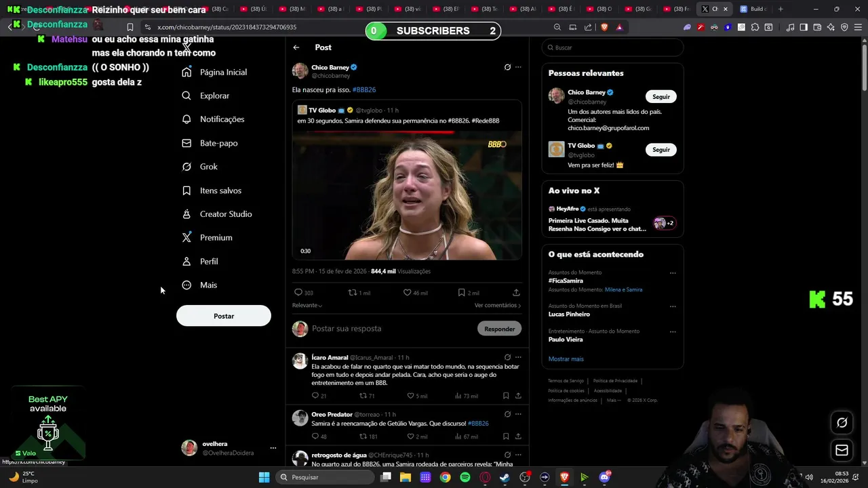The height and width of the screenshot is (488, 868).
Task: Open Brave Wallet icon
Action: [x=817, y=27]
